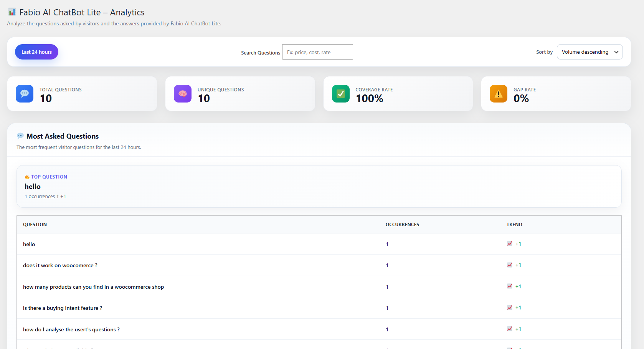The image size is (644, 349).
Task: Select 'does it work on woocomerce ?' row text
Action: click(x=60, y=265)
